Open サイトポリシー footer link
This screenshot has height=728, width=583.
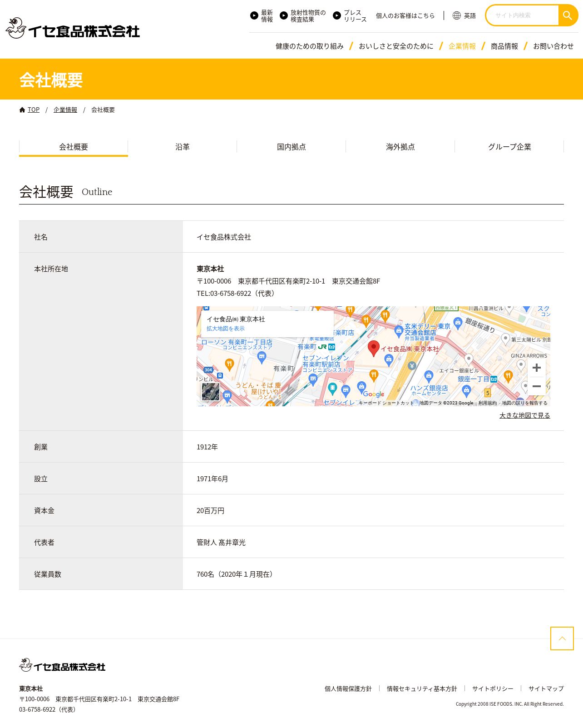coord(493,689)
